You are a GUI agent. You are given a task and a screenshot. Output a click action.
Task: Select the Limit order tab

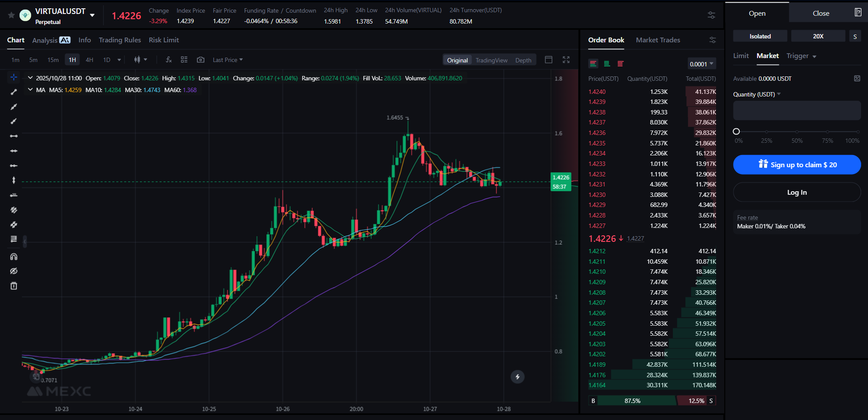[x=741, y=56]
